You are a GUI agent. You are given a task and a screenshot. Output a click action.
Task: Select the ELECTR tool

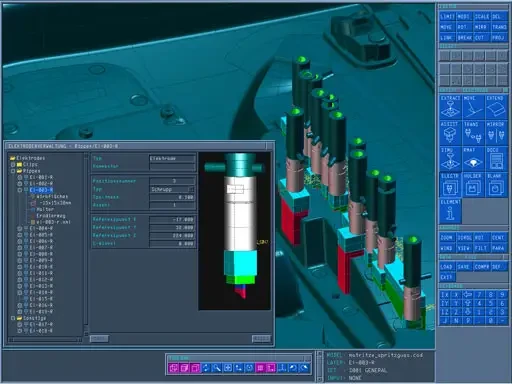coord(450,185)
